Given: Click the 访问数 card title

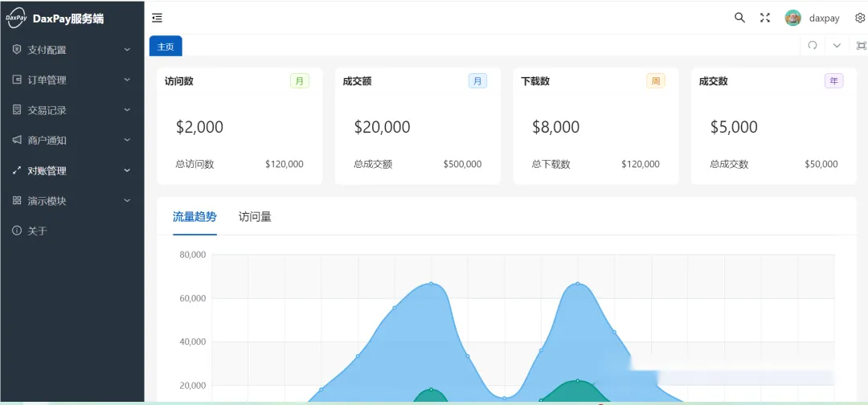Looking at the screenshot, I should (178, 81).
